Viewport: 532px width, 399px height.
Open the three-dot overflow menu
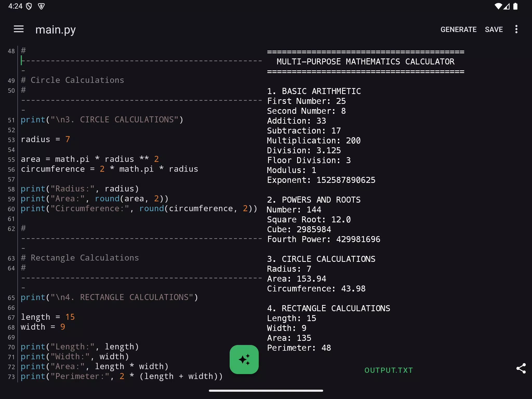tap(516, 29)
